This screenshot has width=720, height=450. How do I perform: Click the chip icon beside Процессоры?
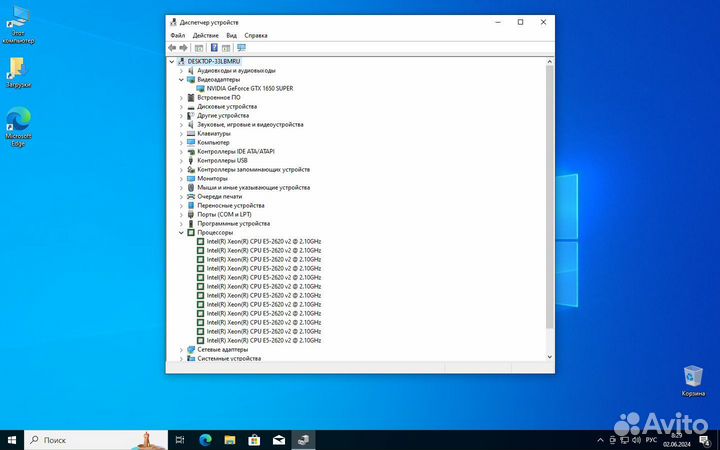191,232
